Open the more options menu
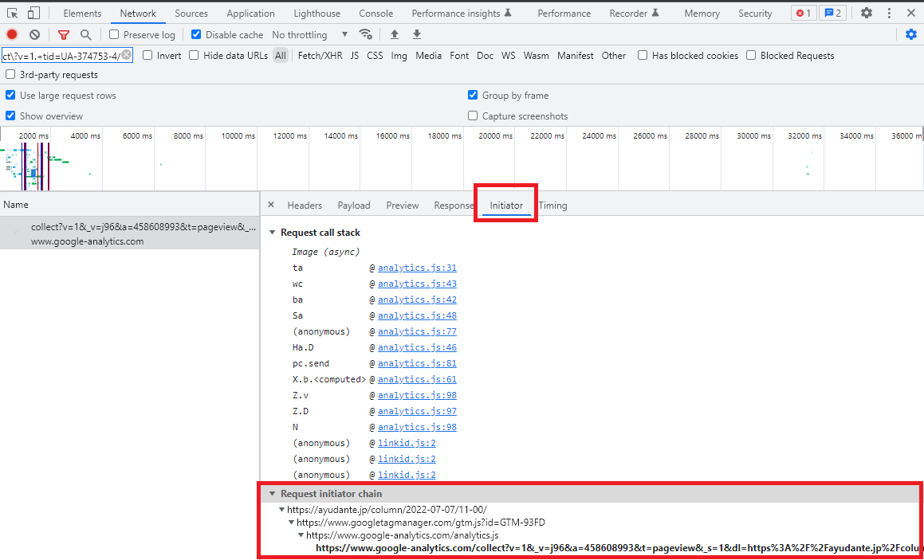Screen dimensions: 924x560 889,13
